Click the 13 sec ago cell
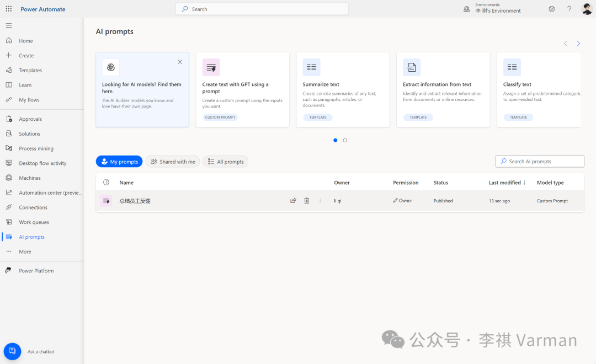The height and width of the screenshot is (364, 596). [x=499, y=201]
